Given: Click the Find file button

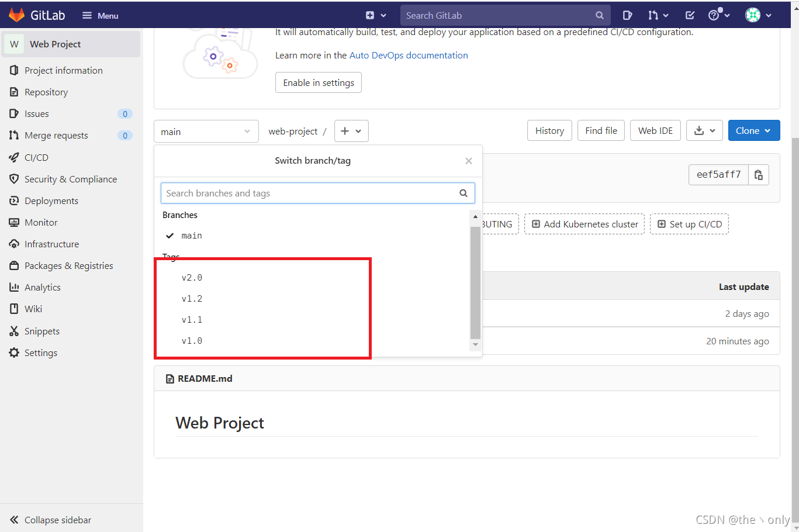Looking at the screenshot, I should tap(601, 130).
